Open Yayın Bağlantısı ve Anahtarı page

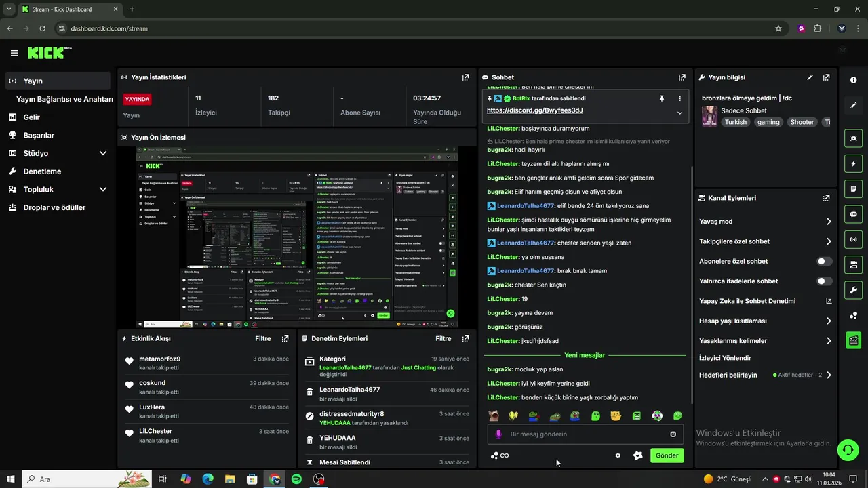[x=64, y=99]
